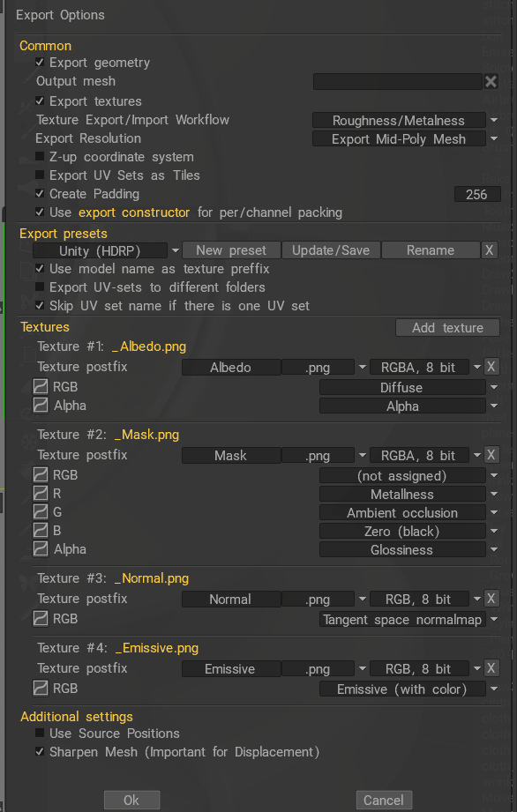
Task: Open the Tangent space normalmap dropdown
Action: click(492, 619)
